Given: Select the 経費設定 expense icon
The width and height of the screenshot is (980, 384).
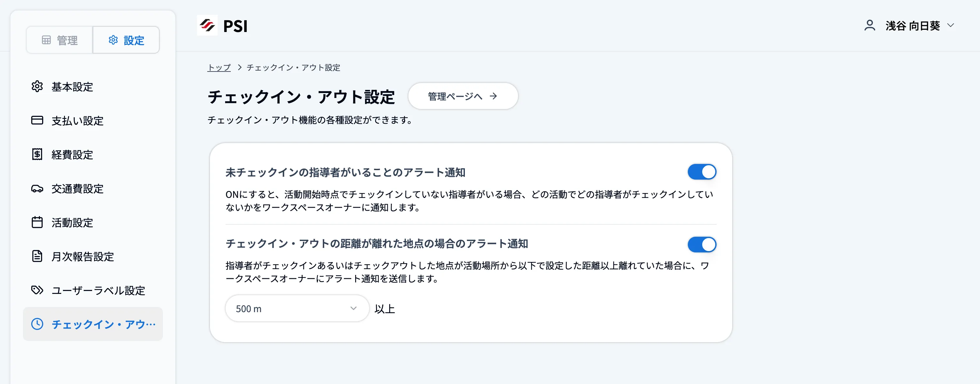Looking at the screenshot, I should click(x=37, y=155).
